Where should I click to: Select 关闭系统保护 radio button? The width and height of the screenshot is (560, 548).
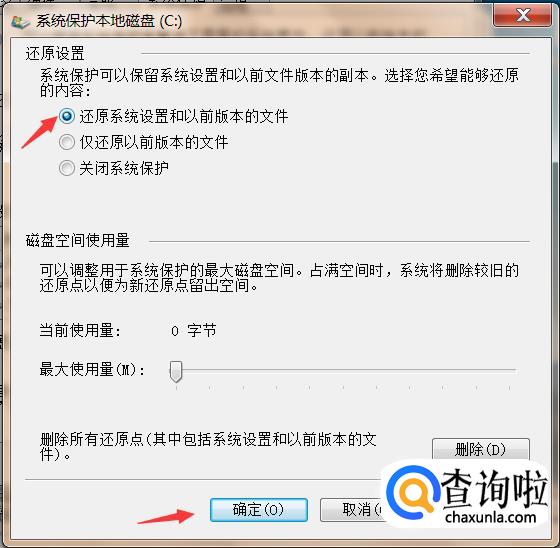tap(67, 168)
